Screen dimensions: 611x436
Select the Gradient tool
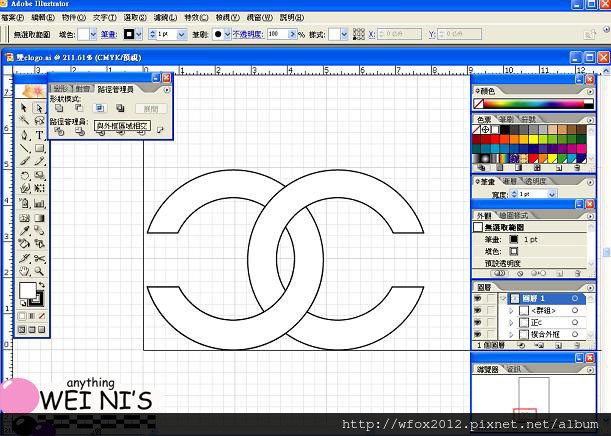click(x=39, y=218)
